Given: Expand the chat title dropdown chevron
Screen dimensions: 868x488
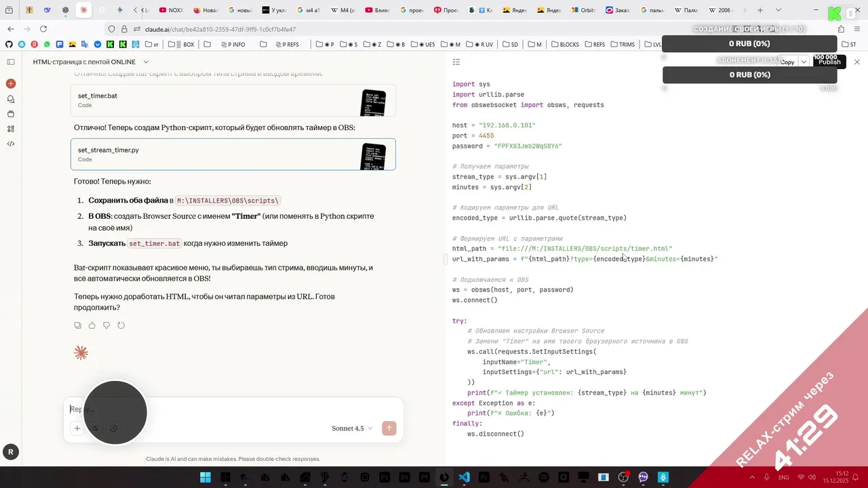Looking at the screenshot, I should (146, 62).
